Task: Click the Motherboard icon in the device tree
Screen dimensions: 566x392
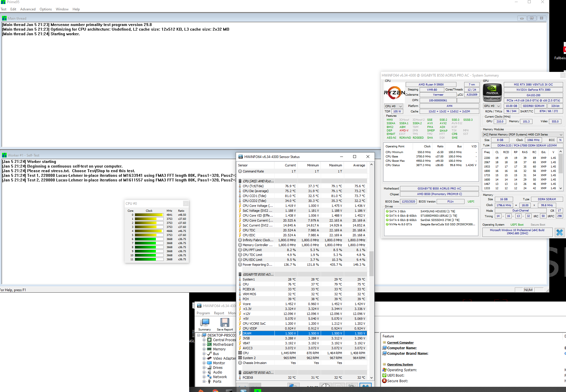Action: 209,345
